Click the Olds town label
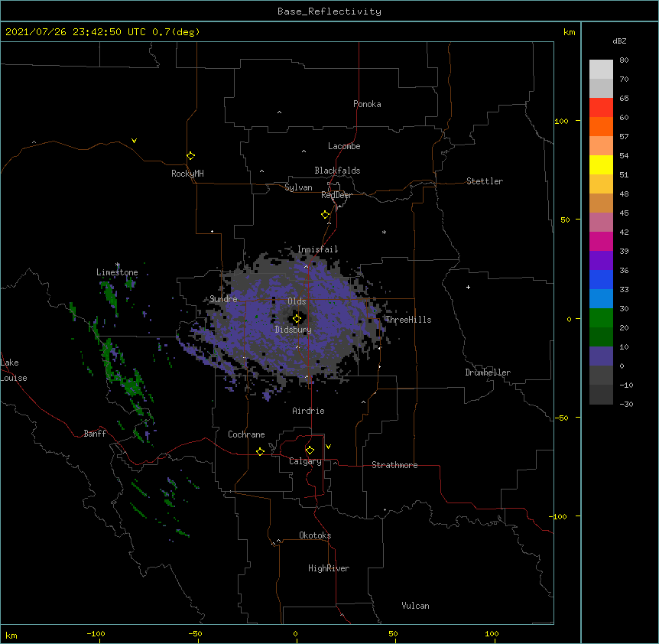This screenshot has width=659, height=644. point(297,301)
